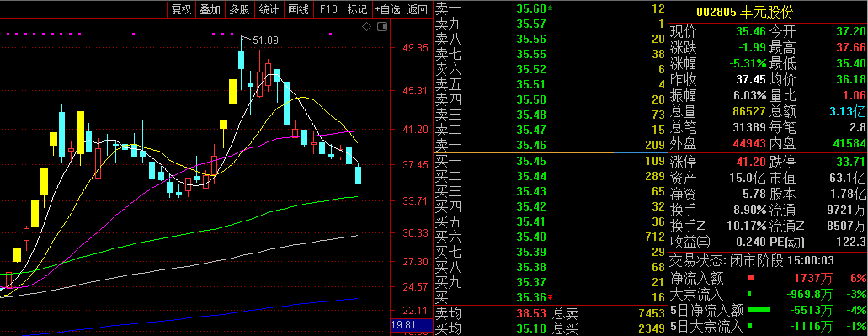Click 返回 to go back

point(418,9)
